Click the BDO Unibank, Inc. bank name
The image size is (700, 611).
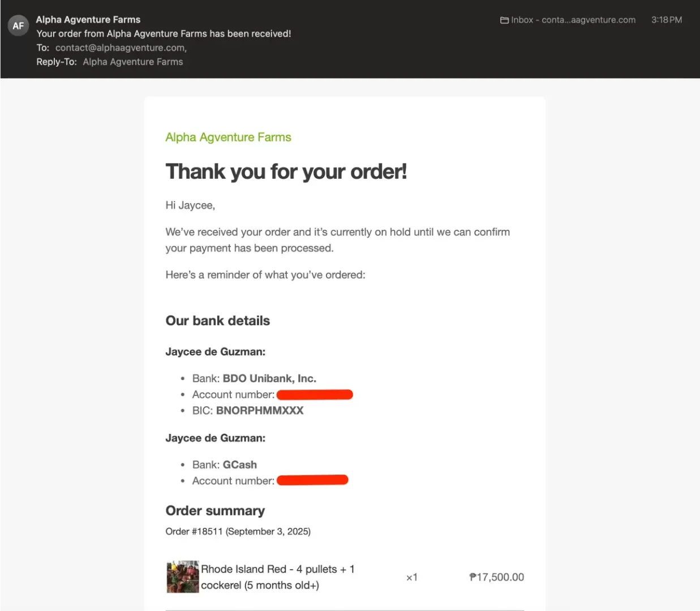(269, 378)
